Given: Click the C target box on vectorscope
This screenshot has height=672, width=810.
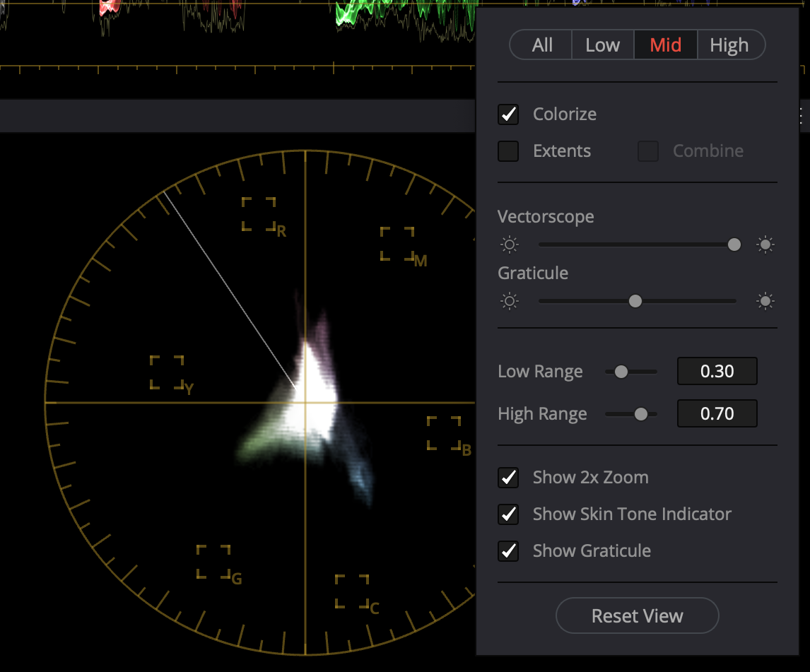Looking at the screenshot, I should [352, 591].
